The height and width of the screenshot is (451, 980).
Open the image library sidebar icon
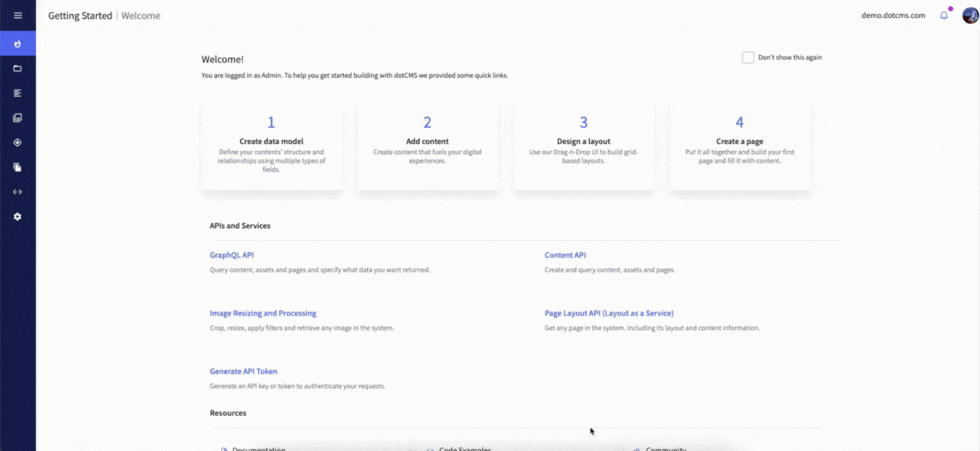click(17, 117)
